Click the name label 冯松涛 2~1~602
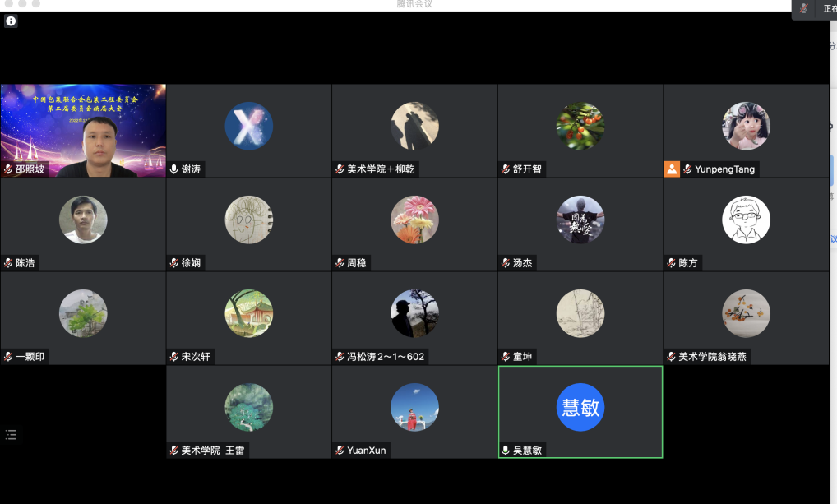This screenshot has width=837, height=504. (386, 357)
